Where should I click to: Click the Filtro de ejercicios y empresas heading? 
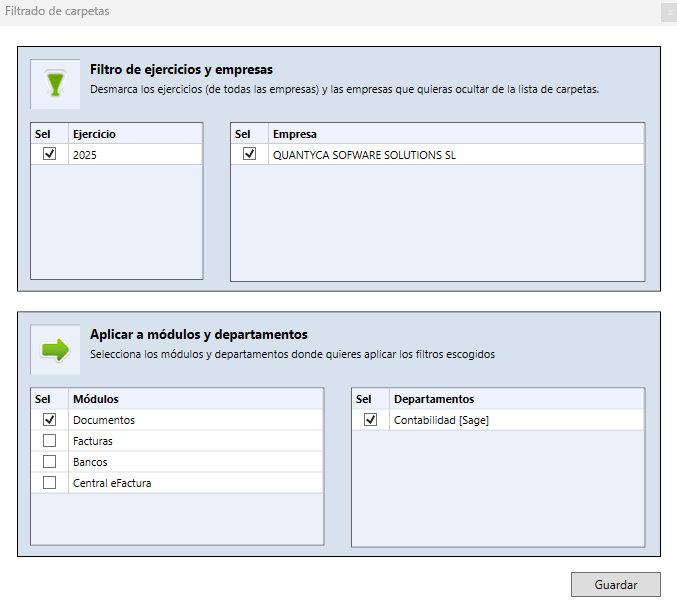pos(181,70)
